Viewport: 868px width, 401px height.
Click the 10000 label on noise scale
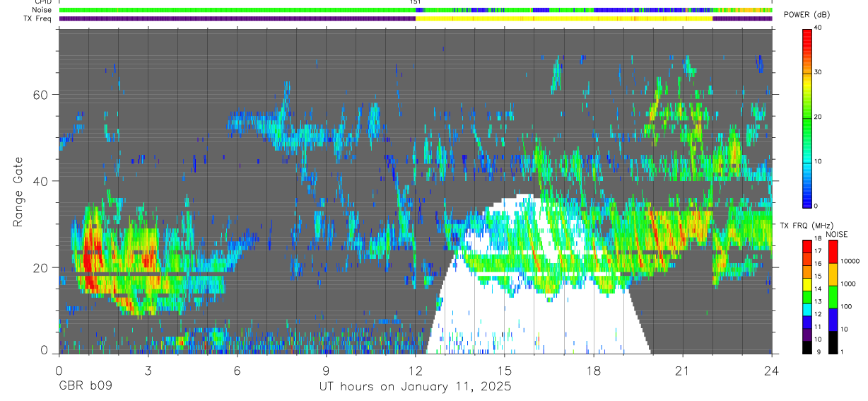click(850, 262)
